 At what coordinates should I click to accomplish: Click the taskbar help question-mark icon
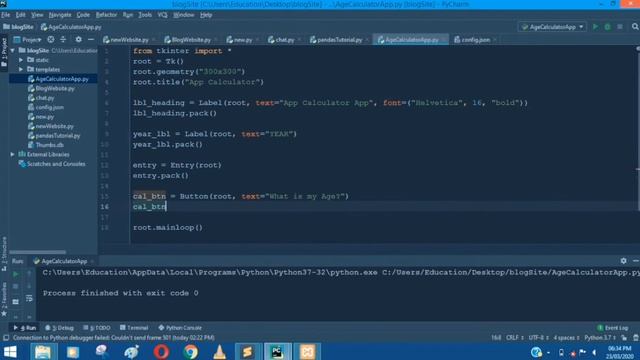pos(536,352)
